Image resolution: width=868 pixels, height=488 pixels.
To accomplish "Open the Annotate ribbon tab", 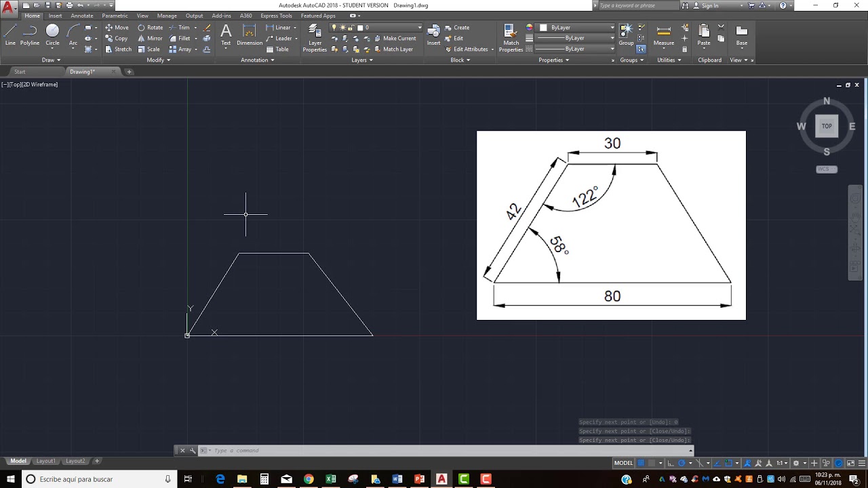I will click(x=82, y=16).
